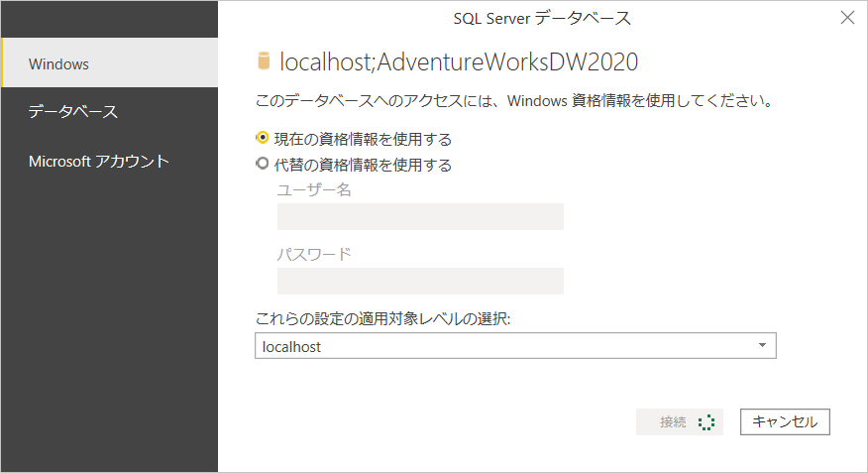Screen dimensions: 868x473
Task: Click into the パスワード input box
Action: click(420, 281)
